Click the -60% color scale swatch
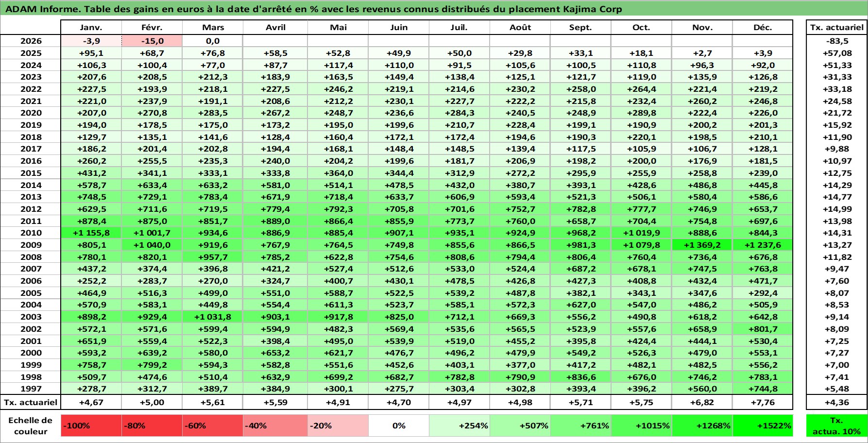The image size is (868, 443). (213, 426)
